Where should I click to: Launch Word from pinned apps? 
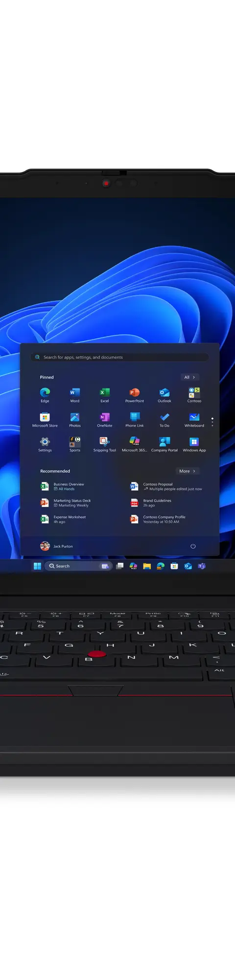[x=74, y=394]
